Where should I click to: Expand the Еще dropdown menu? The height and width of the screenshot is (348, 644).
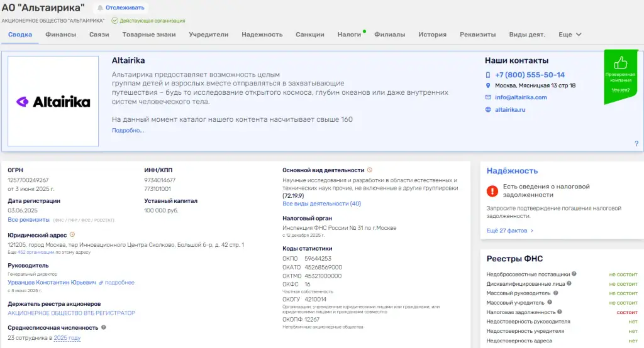pyautogui.click(x=570, y=35)
